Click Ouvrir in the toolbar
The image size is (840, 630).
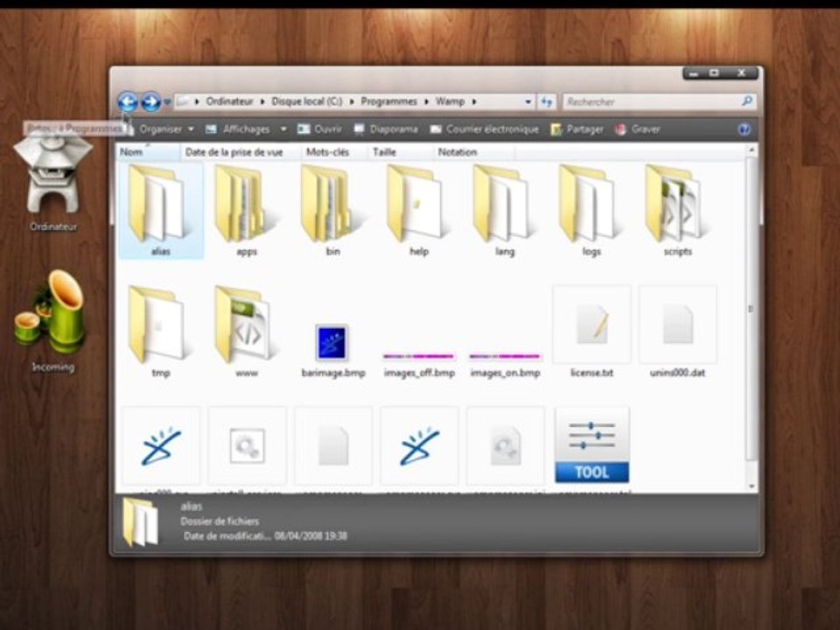[320, 129]
